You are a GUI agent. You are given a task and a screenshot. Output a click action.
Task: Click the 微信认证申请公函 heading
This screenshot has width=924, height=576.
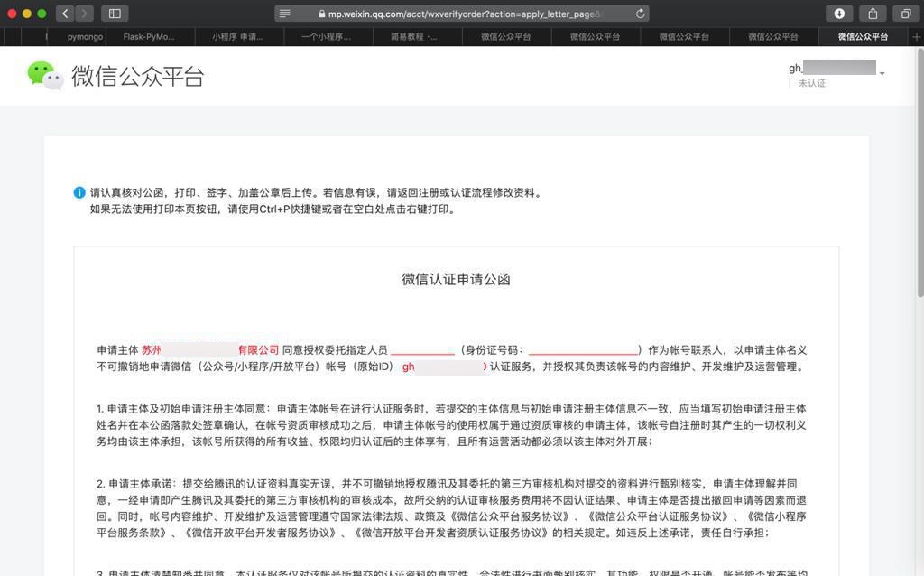point(456,280)
